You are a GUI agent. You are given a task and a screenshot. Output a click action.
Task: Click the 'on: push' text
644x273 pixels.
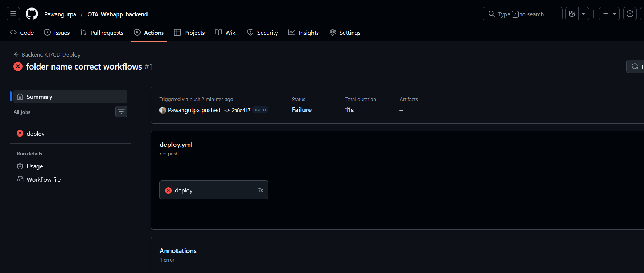[169, 154]
